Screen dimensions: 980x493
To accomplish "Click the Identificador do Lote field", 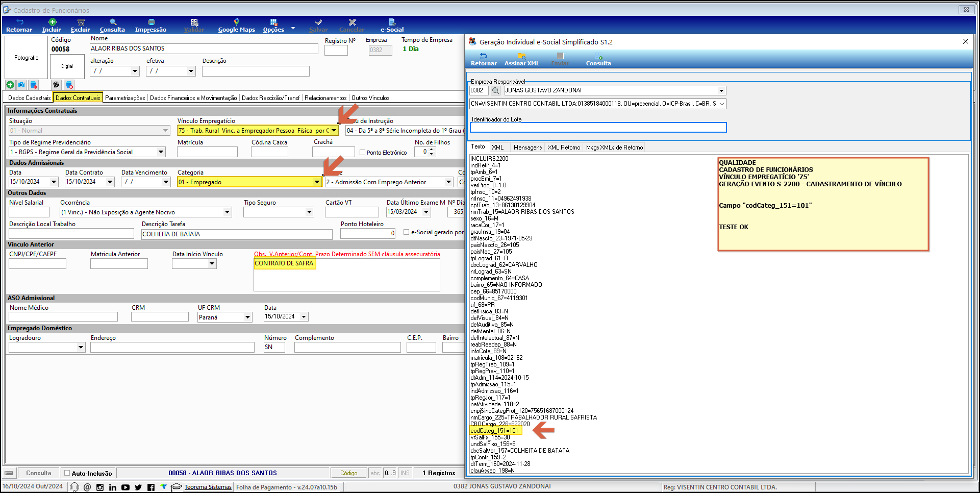I will coord(598,128).
